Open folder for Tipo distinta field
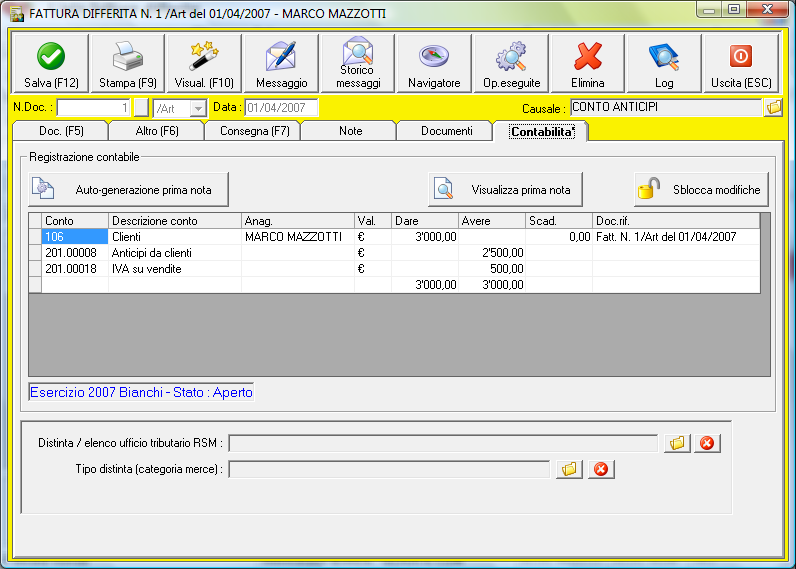 coord(569,469)
